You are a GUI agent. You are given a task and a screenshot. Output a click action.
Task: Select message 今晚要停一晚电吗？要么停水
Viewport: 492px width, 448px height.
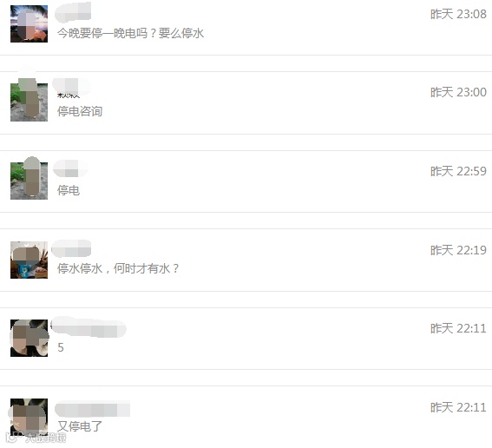tap(130, 33)
